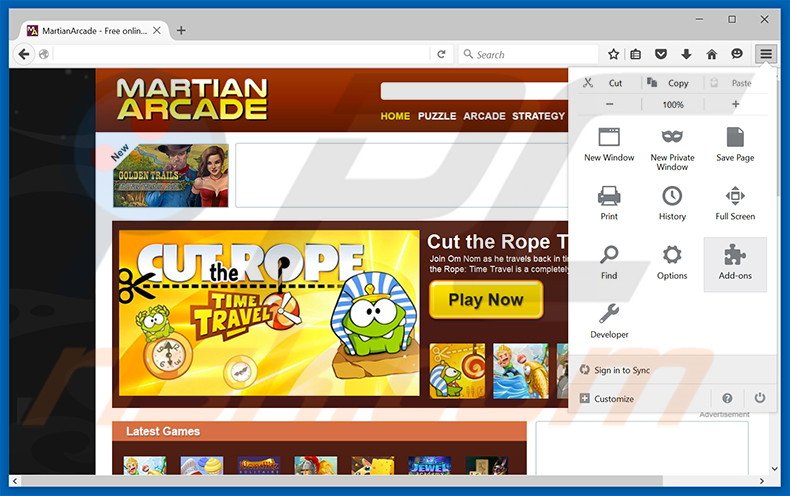Click the horizontal scrollbar right arrow
The image size is (790, 496).
tap(761, 481)
